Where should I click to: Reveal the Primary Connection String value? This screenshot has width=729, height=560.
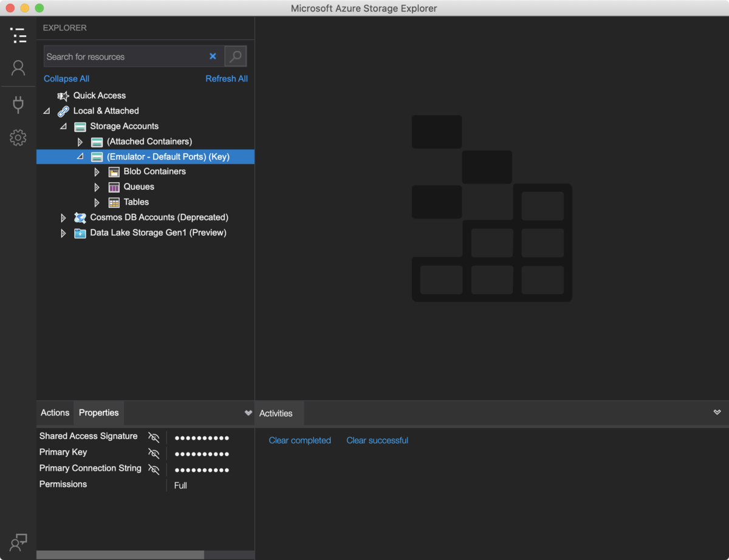(x=154, y=470)
